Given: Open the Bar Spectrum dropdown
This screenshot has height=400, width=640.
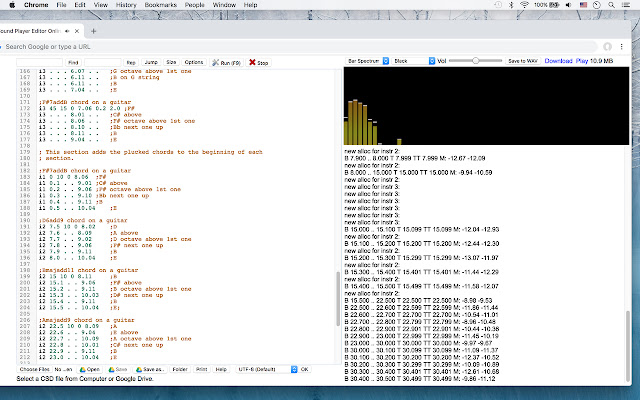Looking at the screenshot, I should tap(367, 61).
